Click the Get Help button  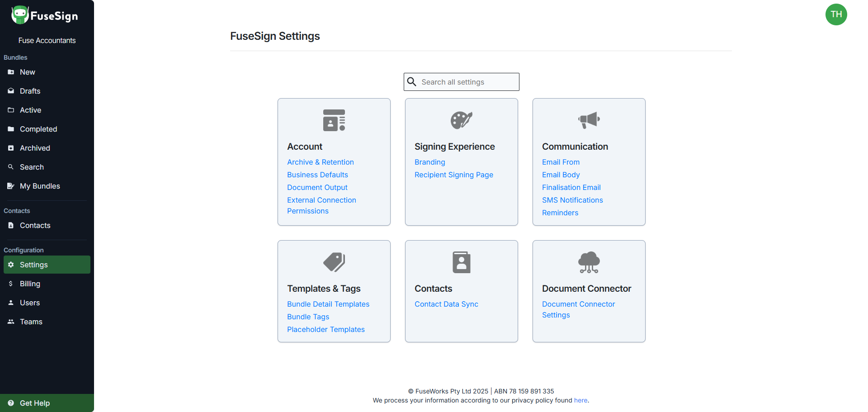click(34, 403)
